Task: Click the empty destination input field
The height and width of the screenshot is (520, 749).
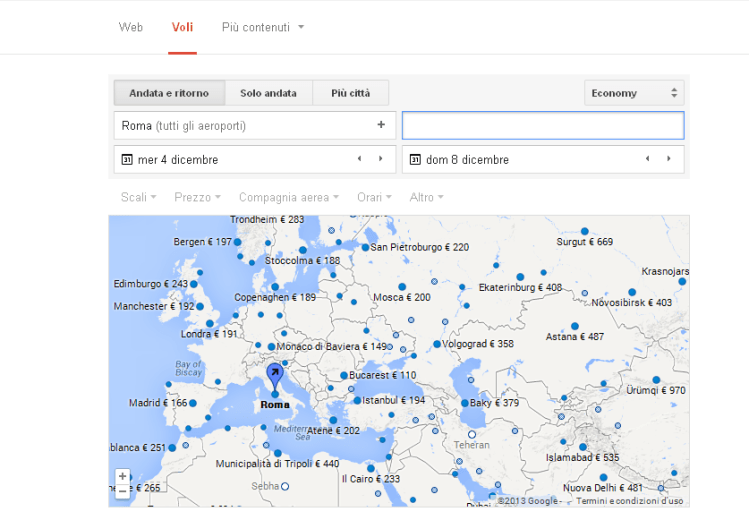Action: pos(542,125)
